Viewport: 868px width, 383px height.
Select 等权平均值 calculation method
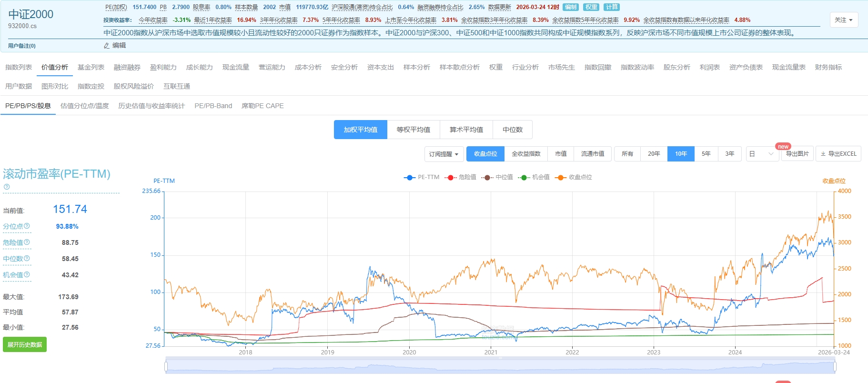coord(414,130)
